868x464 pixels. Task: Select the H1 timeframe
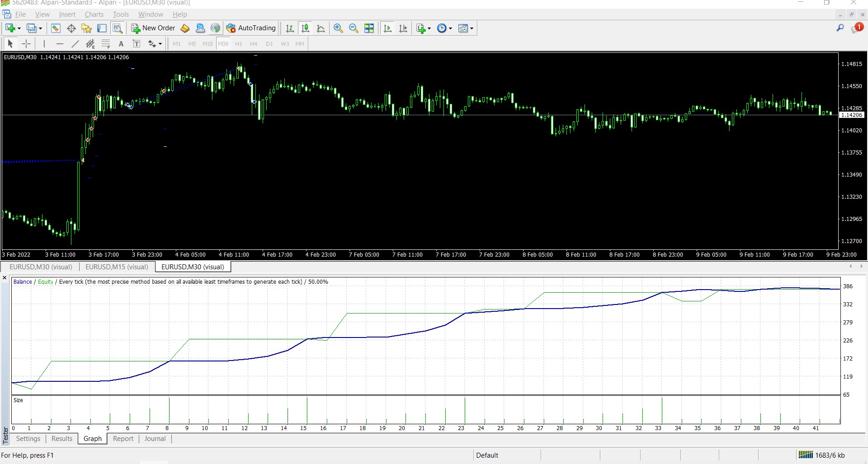point(239,44)
